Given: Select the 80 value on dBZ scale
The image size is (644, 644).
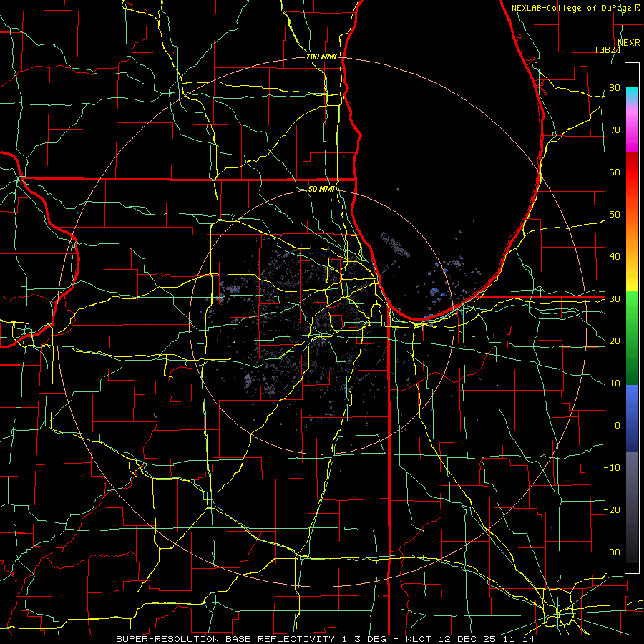Looking at the screenshot, I should coord(615,88).
